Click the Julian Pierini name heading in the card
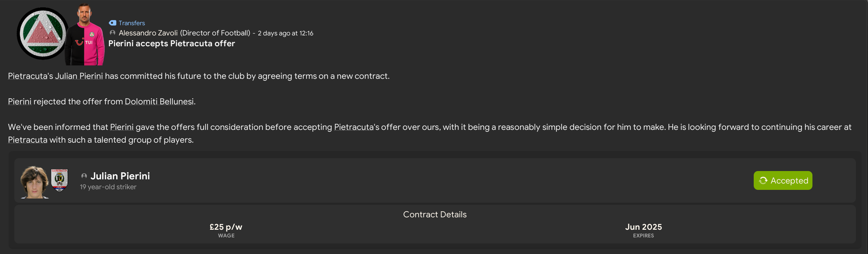 point(120,176)
